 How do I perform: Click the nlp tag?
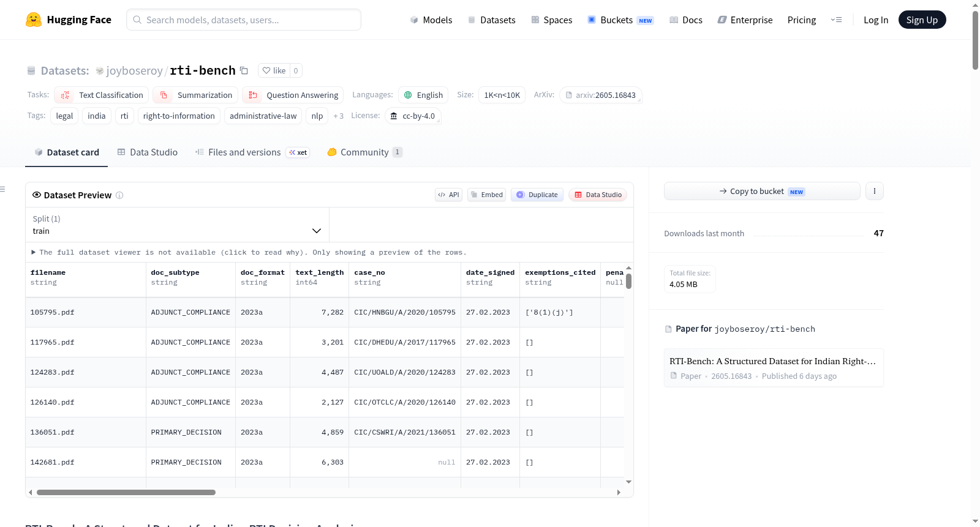click(x=317, y=116)
